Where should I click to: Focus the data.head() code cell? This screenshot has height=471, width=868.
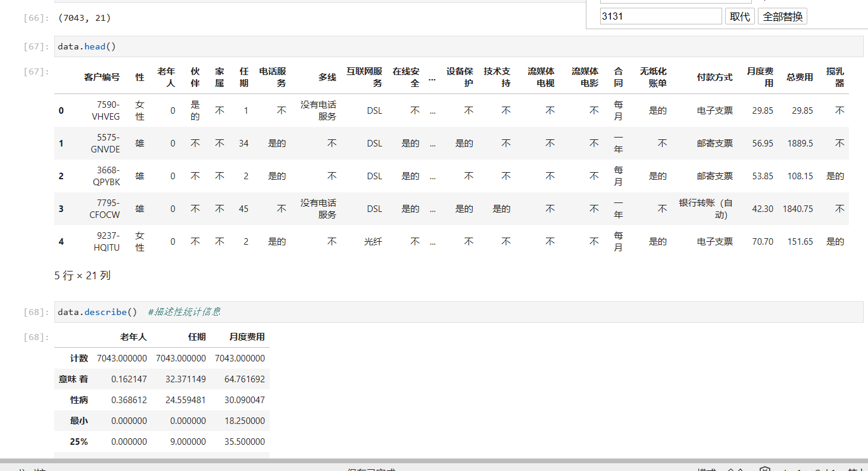click(x=458, y=46)
